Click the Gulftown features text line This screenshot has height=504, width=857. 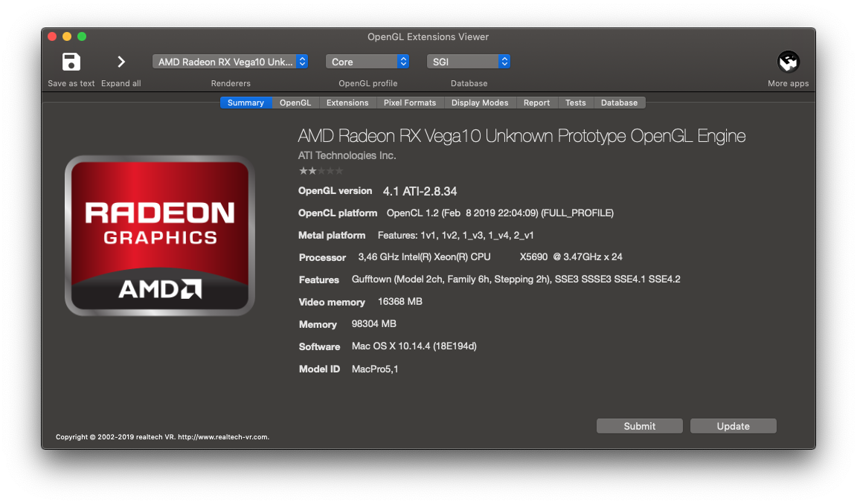(516, 279)
